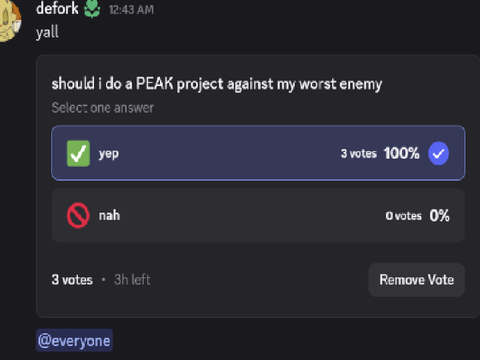The image size is (480, 360).
Task: View voters via 3 votes on yep
Action: [x=359, y=154]
